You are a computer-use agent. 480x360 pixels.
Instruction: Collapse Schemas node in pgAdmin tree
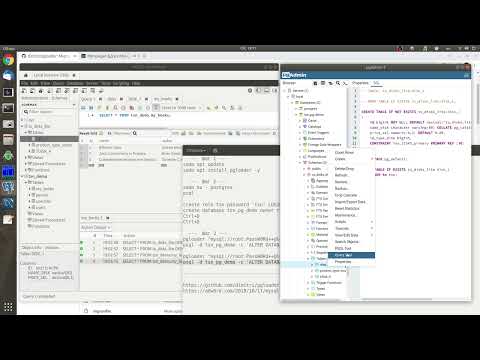coord(300,163)
